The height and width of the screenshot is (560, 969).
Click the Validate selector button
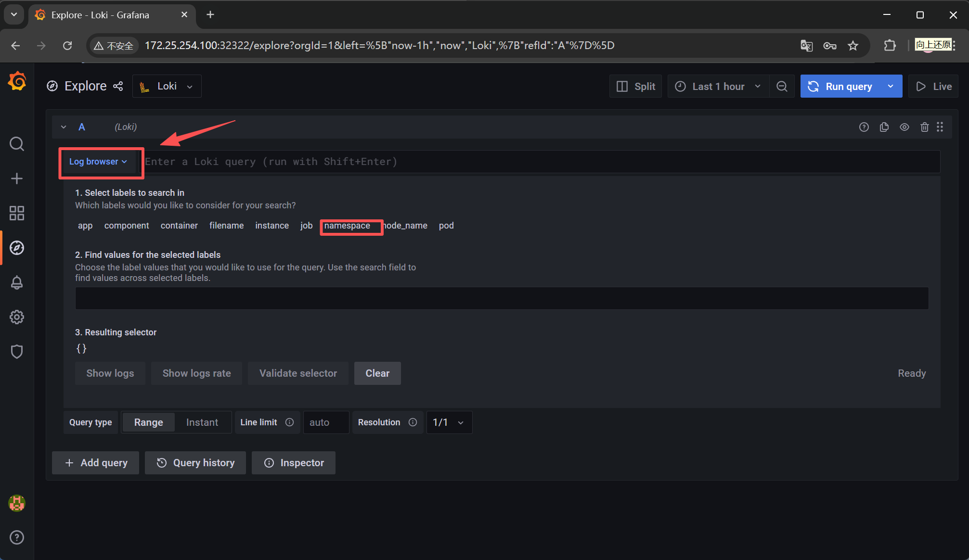coord(298,373)
